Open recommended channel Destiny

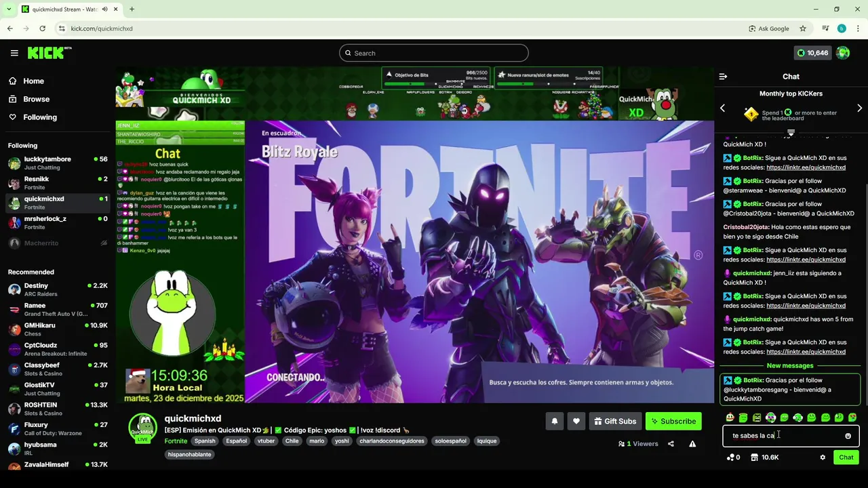pyautogui.click(x=58, y=289)
